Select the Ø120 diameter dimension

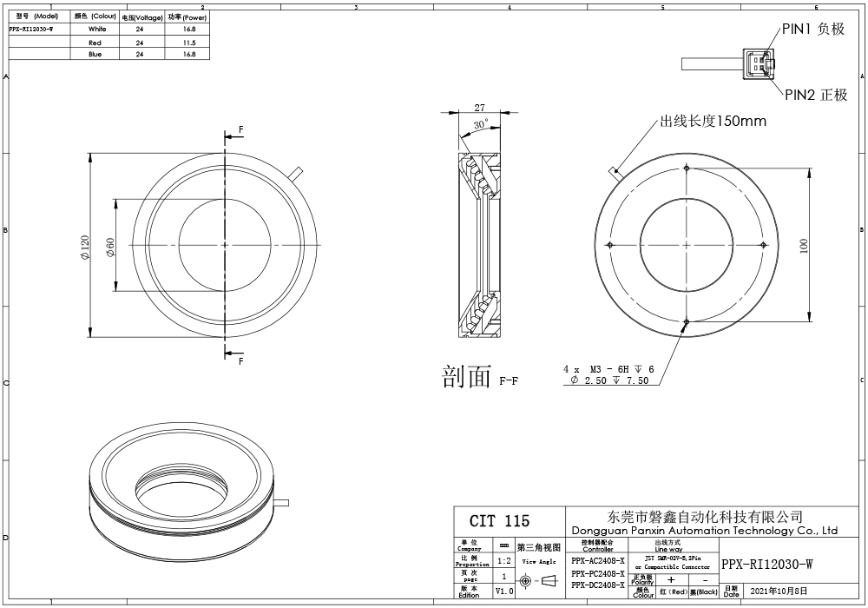(85, 247)
